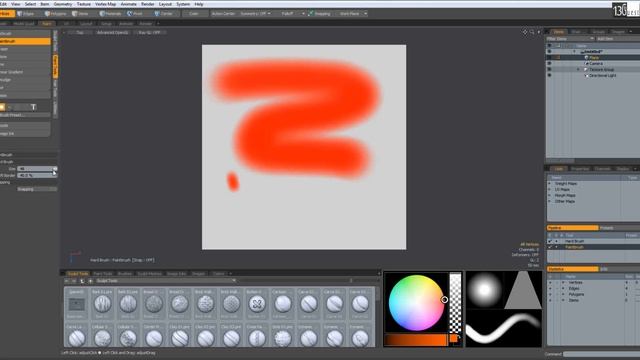
Task: Toggle visibility of the Directional Light
Action: click(x=549, y=76)
